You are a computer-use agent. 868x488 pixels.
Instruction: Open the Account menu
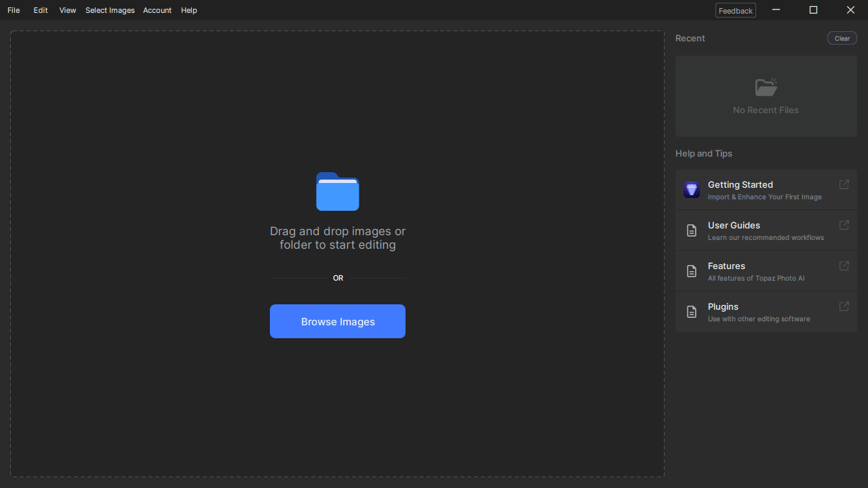pos(157,10)
